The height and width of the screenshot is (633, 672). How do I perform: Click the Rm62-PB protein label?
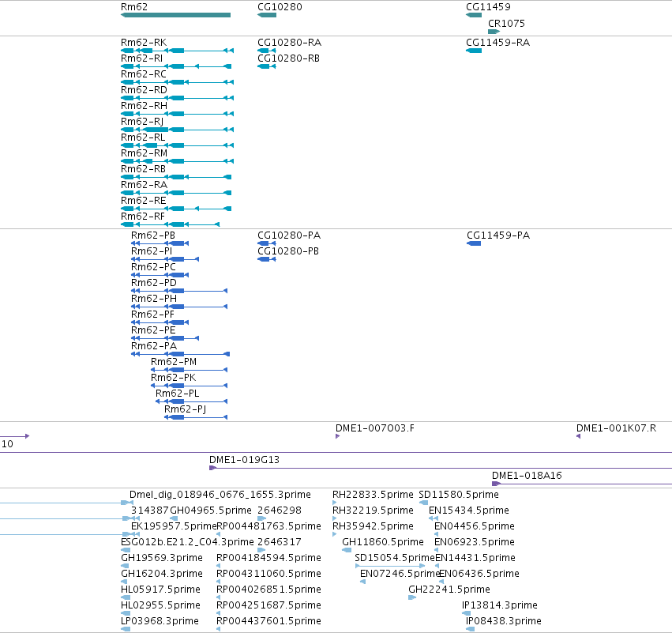153,235
